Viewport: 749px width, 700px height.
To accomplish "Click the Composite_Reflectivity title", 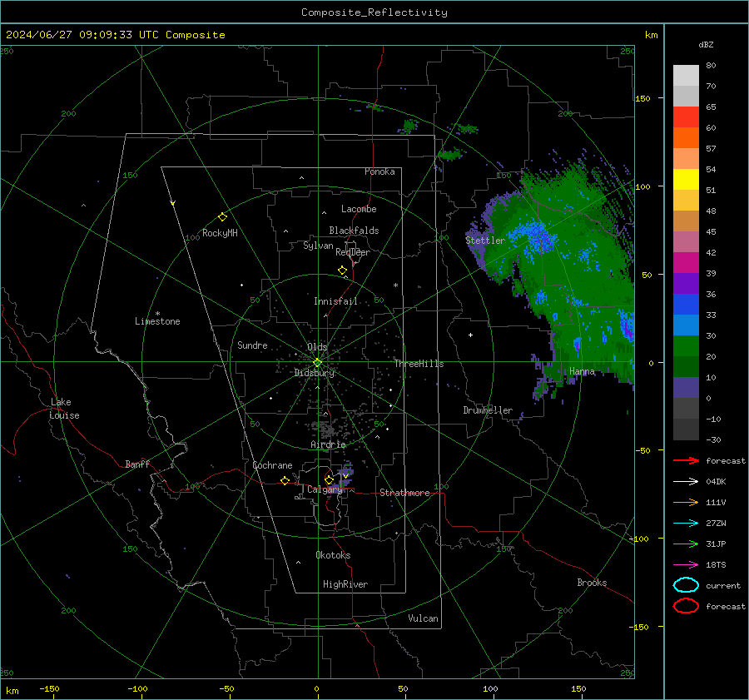I will 374,12.
